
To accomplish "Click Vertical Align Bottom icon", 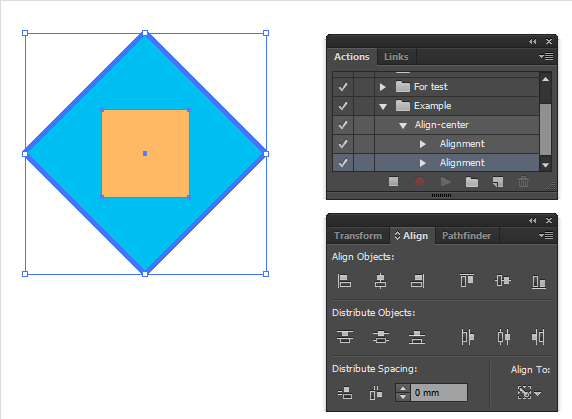I will pos(539,282).
